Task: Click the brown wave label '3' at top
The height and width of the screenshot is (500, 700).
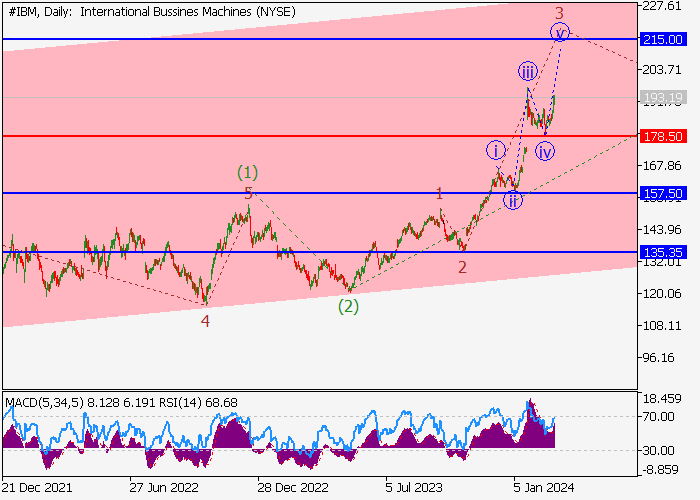Action: [559, 13]
